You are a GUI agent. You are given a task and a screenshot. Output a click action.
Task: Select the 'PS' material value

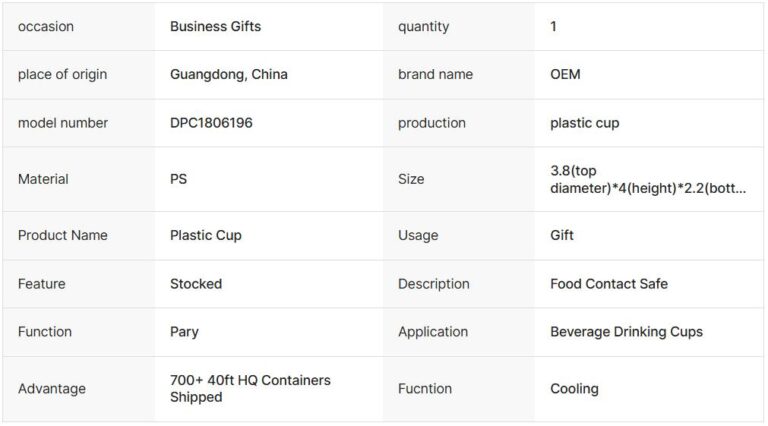pos(179,180)
